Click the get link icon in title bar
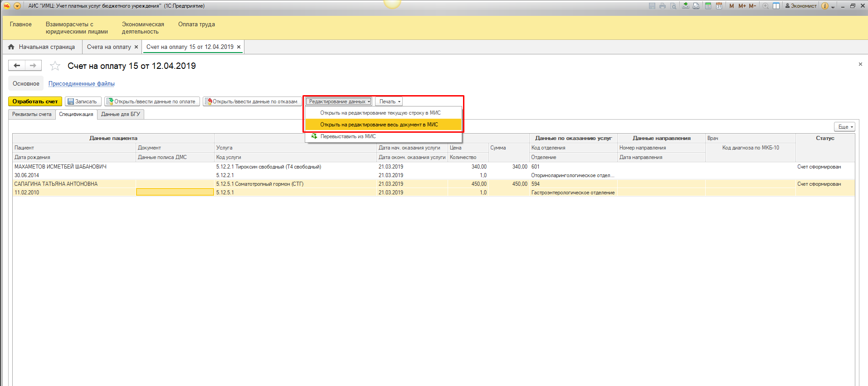Image resolution: width=868 pixels, height=386 pixels. (x=685, y=6)
